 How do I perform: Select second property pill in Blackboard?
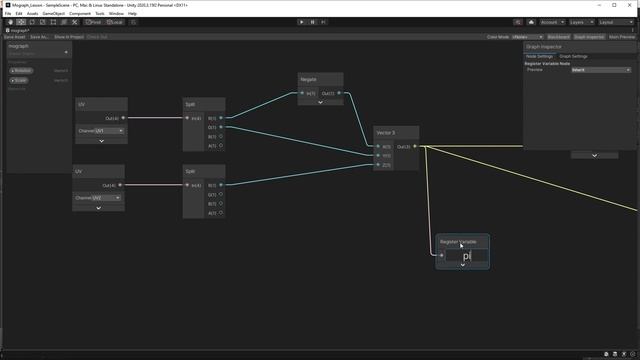point(19,80)
